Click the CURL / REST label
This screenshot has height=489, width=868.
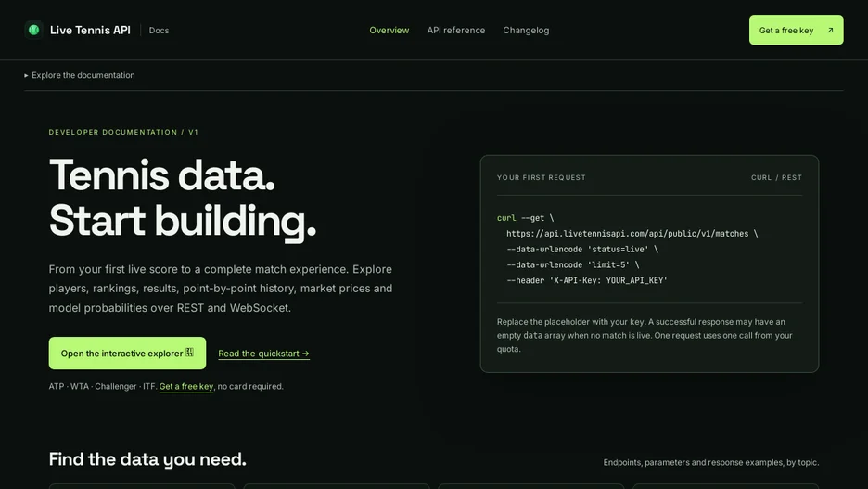[x=776, y=178]
